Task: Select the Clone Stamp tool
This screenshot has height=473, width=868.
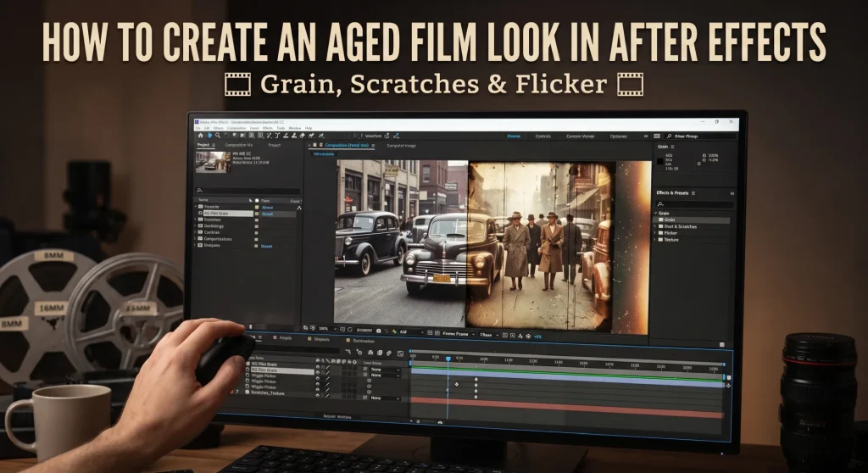Action: (294, 136)
